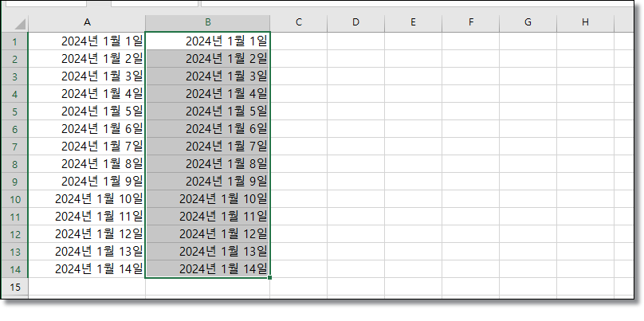
Task: Click cell A5 with 2024년 1월 5일
Action: 87,112
